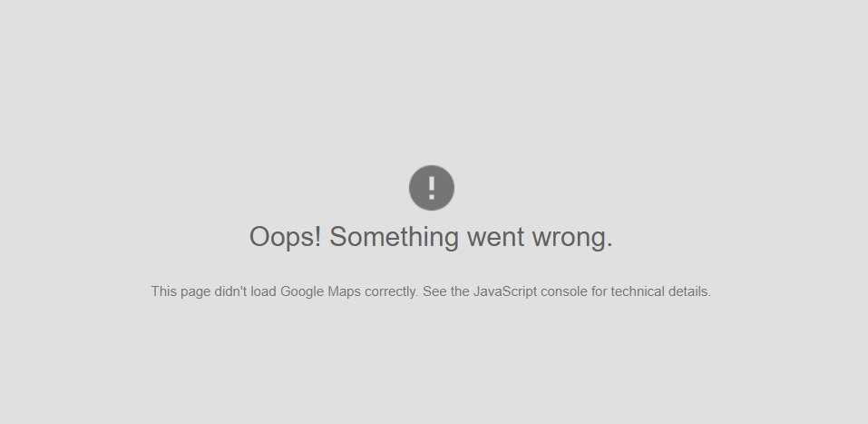This screenshot has height=424, width=868.
Task: Click the "This page didn't load" sentence start
Action: 214,291
